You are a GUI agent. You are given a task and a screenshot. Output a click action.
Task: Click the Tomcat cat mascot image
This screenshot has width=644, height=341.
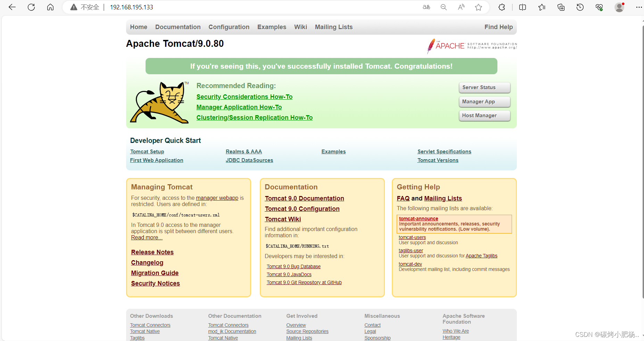[x=159, y=102]
